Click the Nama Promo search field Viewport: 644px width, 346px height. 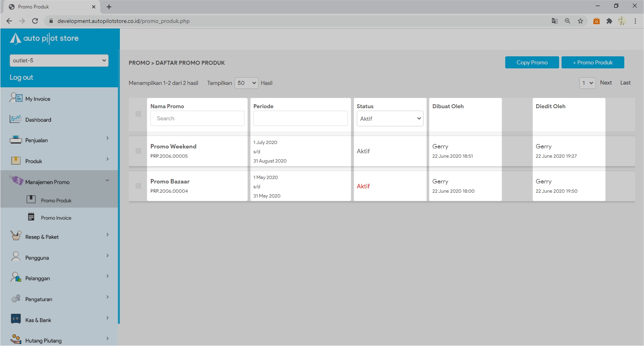tap(197, 118)
